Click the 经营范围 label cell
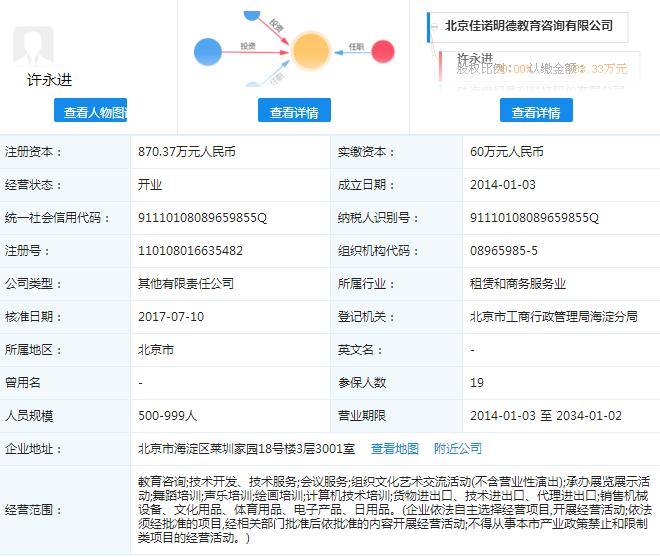660x557 pixels. pos(65,510)
